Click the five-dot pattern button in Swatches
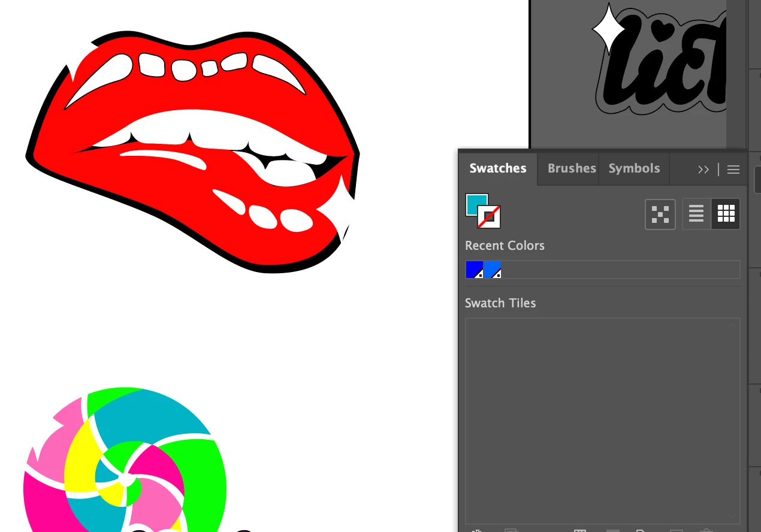This screenshot has width=761, height=532. click(660, 214)
